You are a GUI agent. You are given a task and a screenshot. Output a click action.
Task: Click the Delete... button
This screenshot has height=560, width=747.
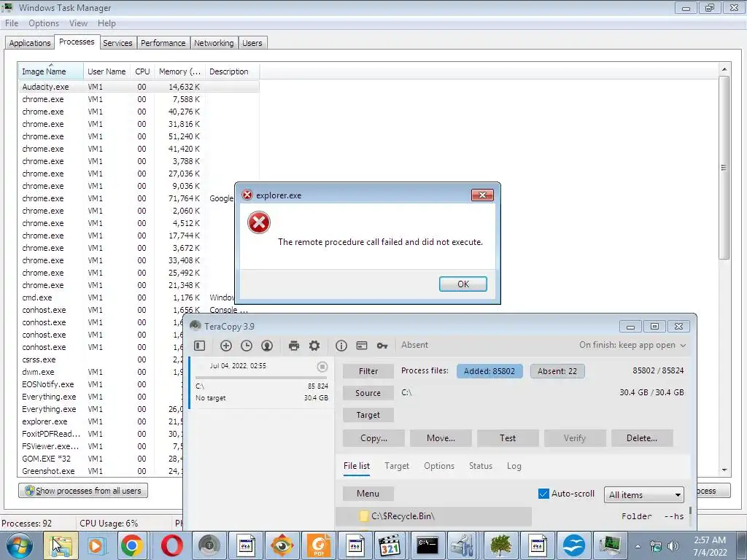pyautogui.click(x=642, y=438)
